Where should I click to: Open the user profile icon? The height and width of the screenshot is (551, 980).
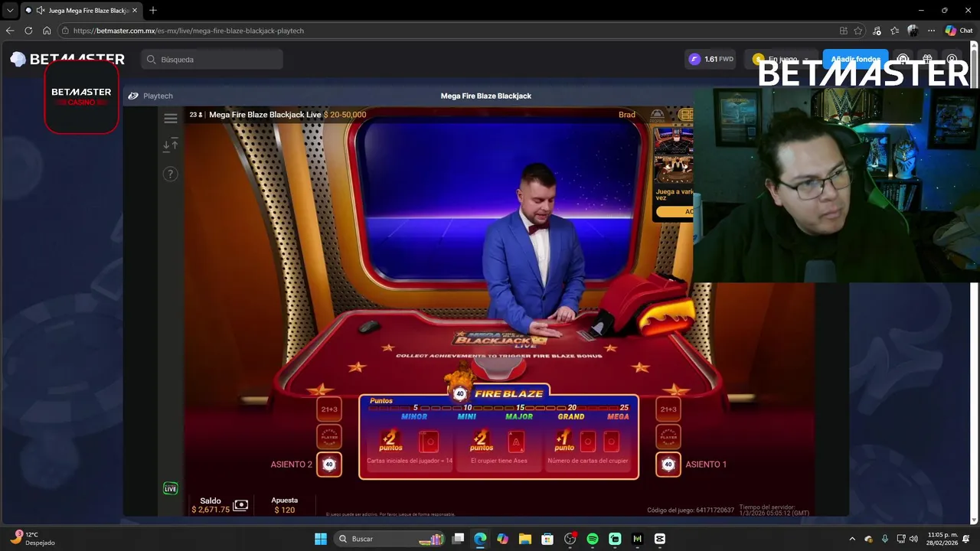[952, 59]
